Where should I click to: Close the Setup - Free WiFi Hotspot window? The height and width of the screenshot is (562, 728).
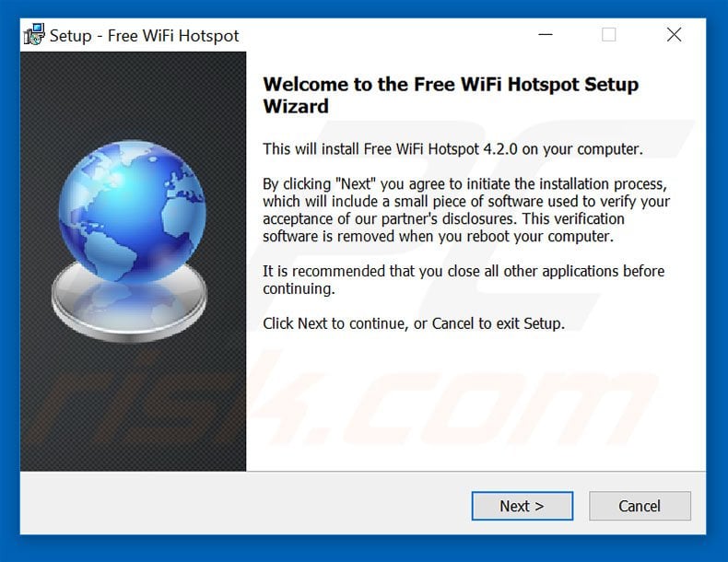[675, 34]
